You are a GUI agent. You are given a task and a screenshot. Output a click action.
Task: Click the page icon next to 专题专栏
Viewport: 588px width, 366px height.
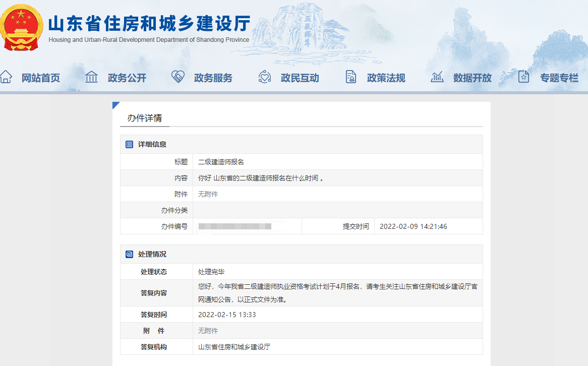click(x=523, y=77)
